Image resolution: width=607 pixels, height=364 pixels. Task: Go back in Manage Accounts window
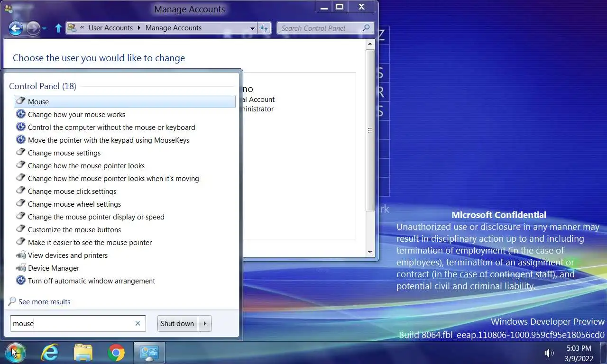16,28
